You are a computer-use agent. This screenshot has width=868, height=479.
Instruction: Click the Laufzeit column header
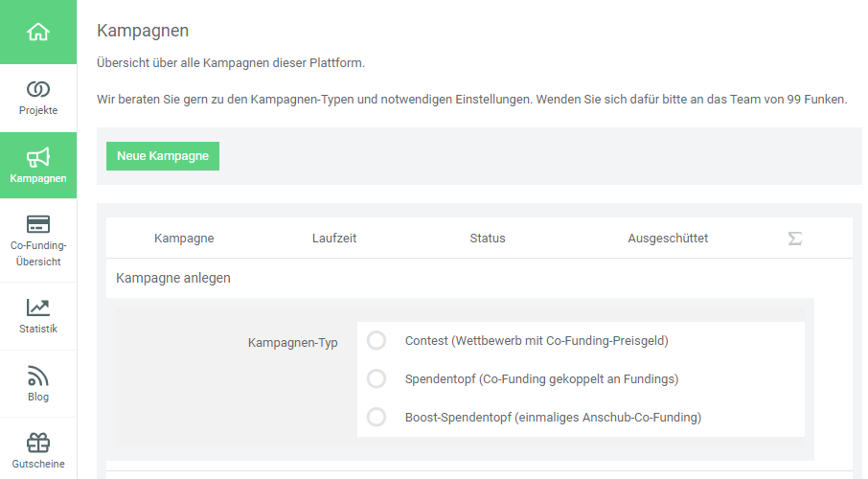coord(334,239)
